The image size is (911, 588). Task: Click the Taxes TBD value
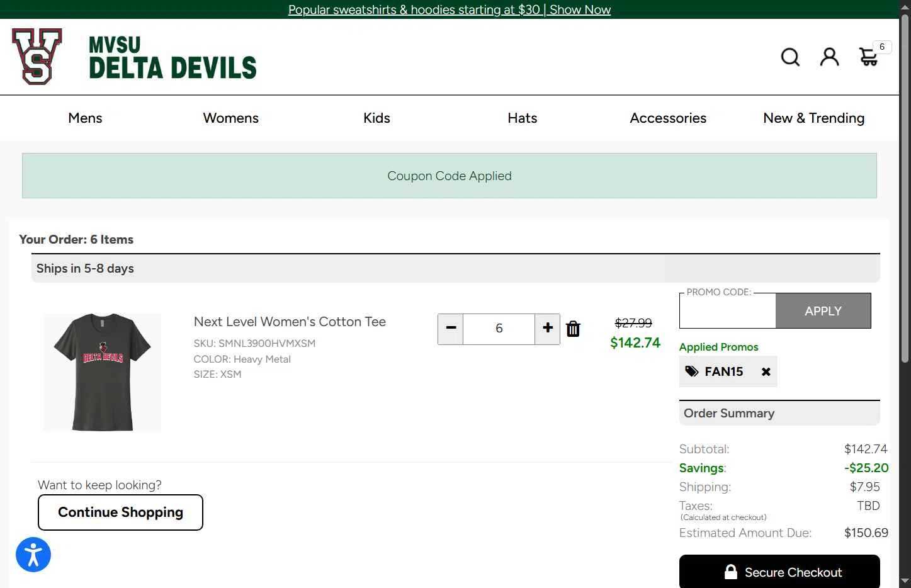[x=868, y=506]
